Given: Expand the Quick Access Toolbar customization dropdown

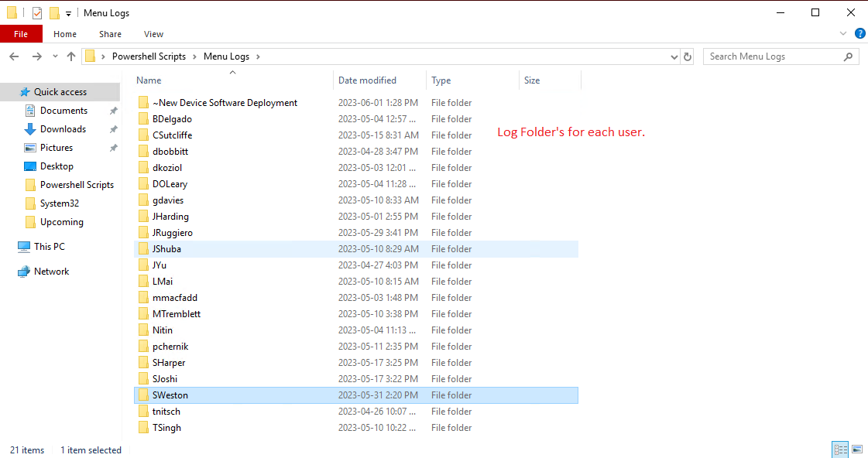Looking at the screenshot, I should (68, 12).
